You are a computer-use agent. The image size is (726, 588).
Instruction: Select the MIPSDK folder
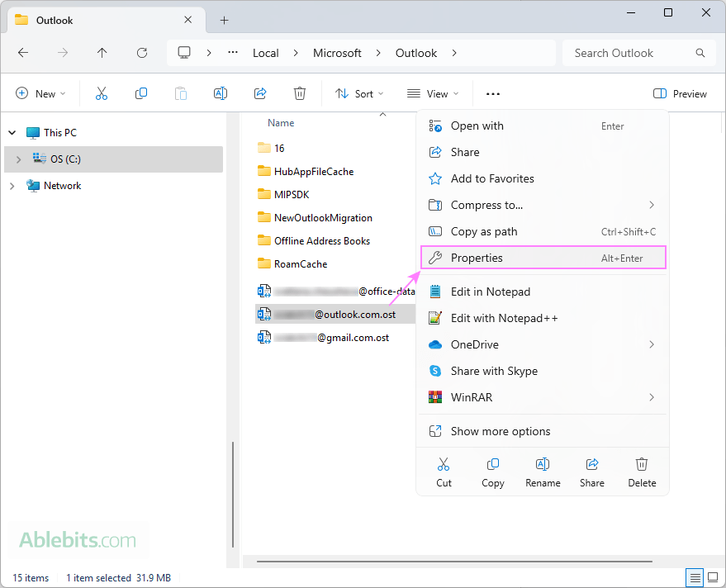(x=283, y=194)
